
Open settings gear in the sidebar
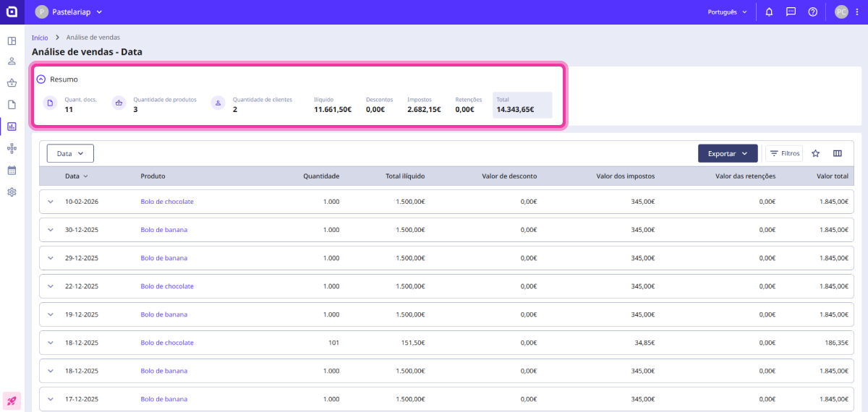[12, 192]
